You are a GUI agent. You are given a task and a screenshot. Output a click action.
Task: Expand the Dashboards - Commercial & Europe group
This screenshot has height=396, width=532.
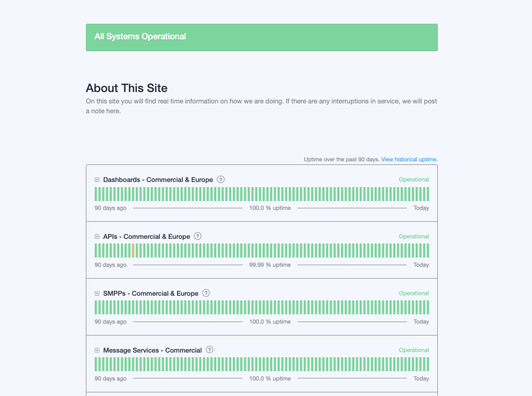97,180
